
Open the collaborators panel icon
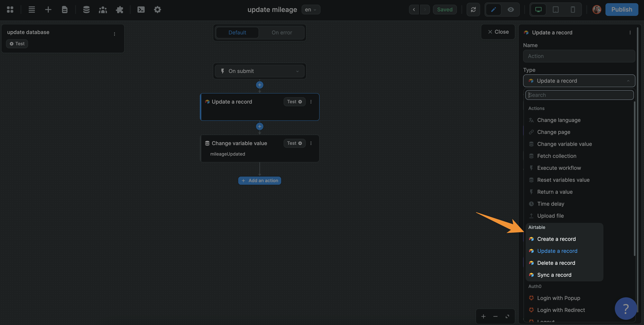(x=103, y=10)
